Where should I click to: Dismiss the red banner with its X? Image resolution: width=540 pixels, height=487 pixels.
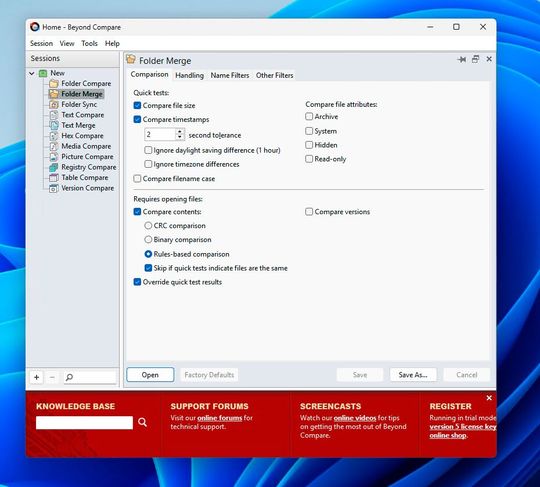(x=489, y=398)
